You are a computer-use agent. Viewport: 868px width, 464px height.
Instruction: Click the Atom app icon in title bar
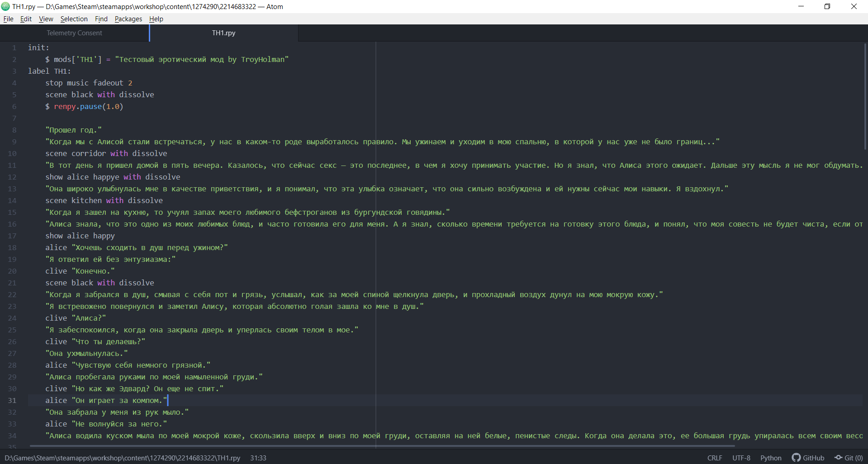(x=5, y=6)
